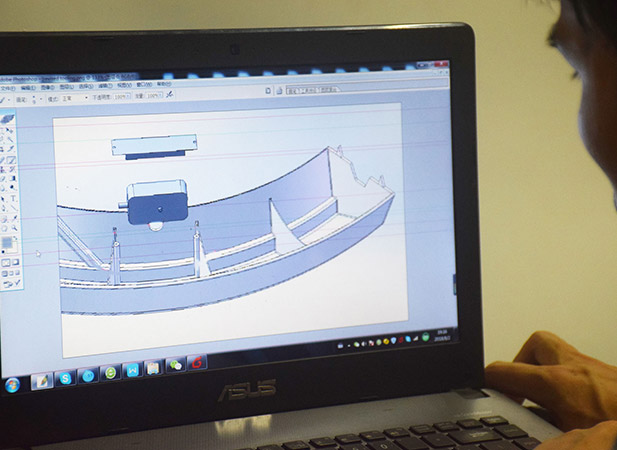This screenshot has height=450, width=617.
Task: Switch to Quick Mask mode
Action: coord(15,262)
